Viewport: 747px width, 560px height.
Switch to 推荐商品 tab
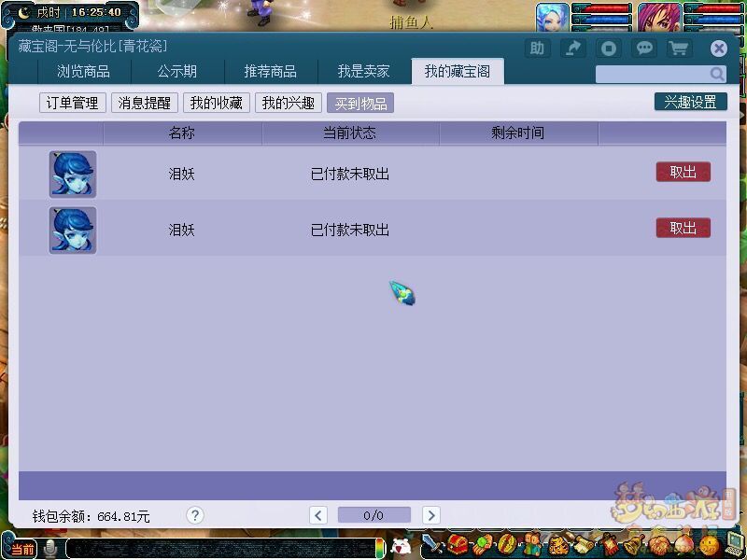[271, 72]
